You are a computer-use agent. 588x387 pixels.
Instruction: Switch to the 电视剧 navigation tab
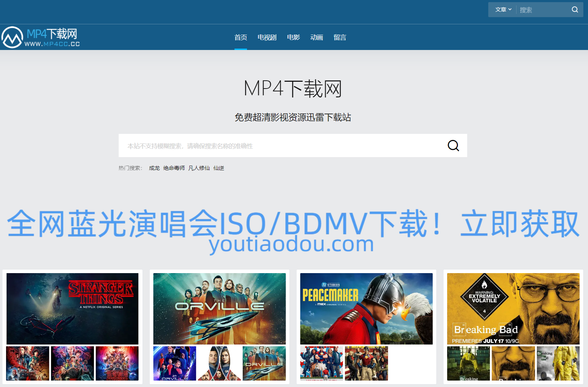tap(267, 37)
